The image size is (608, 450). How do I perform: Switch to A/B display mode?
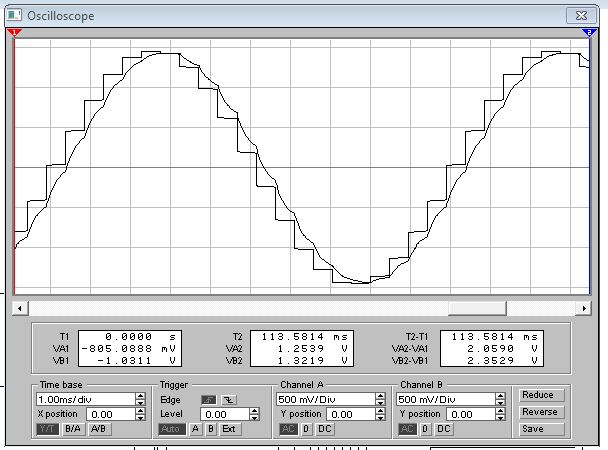[98, 429]
